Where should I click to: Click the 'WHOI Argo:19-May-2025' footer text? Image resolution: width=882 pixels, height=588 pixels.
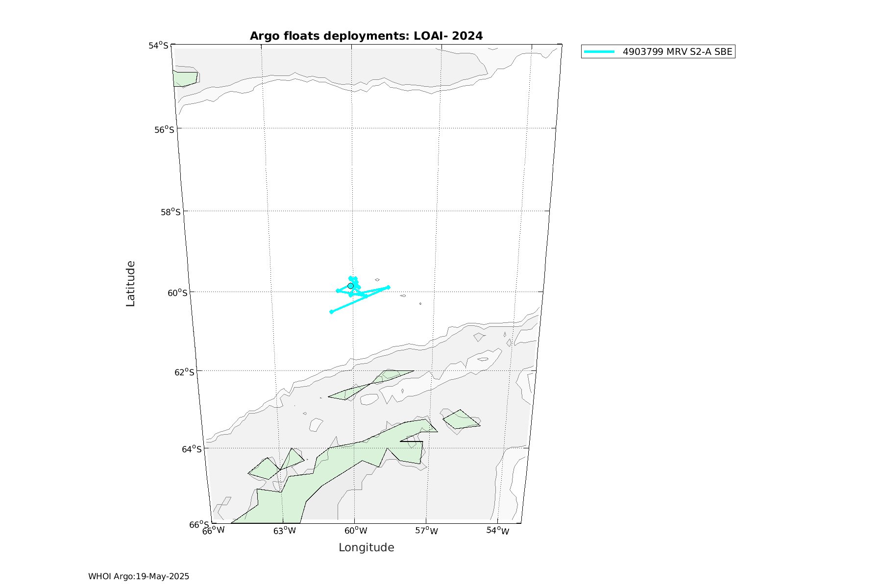point(139,576)
